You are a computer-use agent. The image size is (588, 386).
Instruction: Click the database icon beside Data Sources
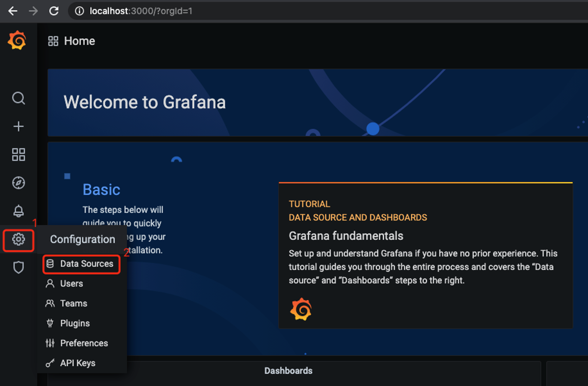pyautogui.click(x=50, y=264)
